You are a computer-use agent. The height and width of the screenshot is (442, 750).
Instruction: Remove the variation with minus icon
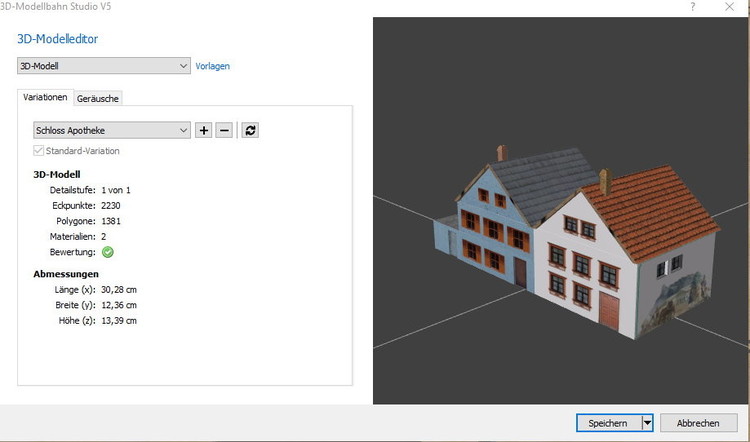coord(224,130)
